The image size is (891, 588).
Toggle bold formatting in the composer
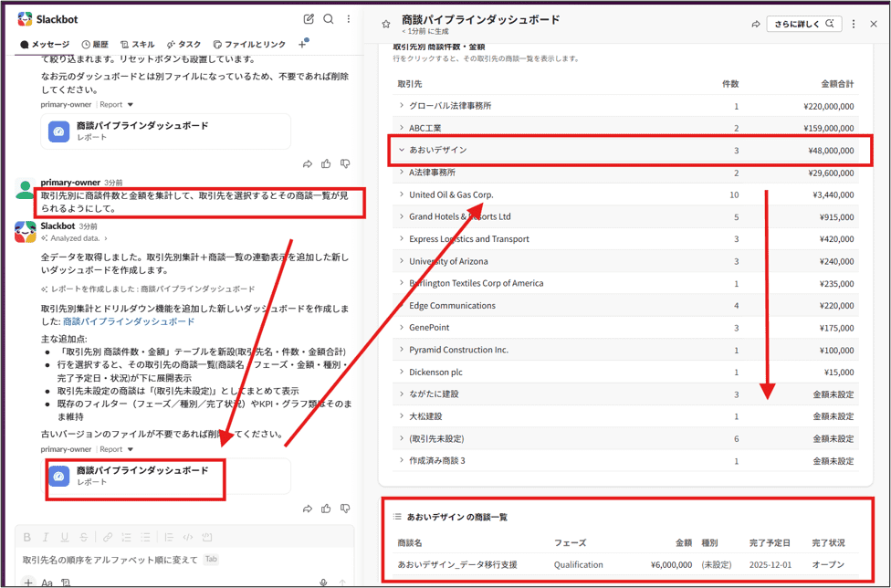26,537
